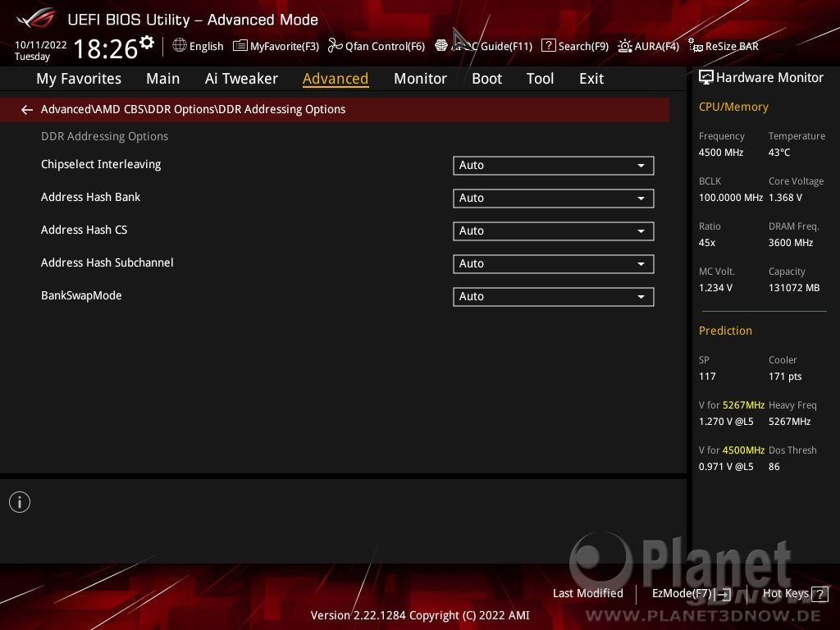Click the Chipselect Interleaving label
840x630 pixels.
coord(101,164)
